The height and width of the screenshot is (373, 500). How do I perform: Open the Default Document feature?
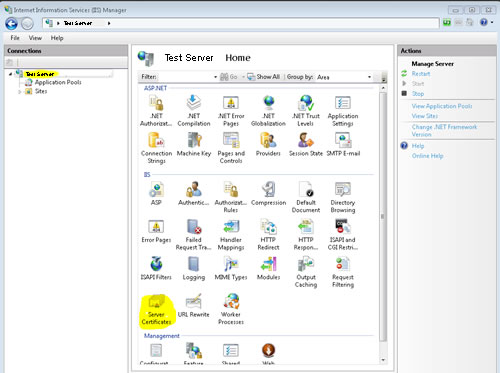click(306, 197)
